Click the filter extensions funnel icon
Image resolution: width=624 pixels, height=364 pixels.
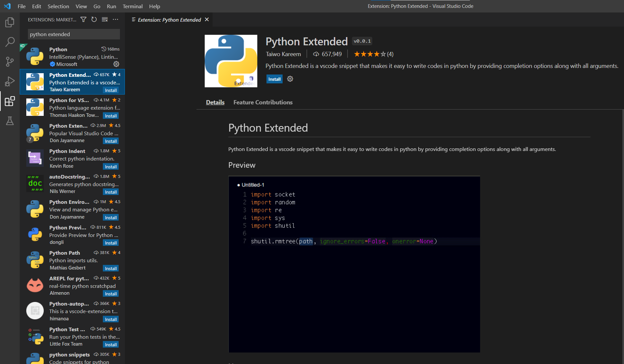tap(83, 19)
